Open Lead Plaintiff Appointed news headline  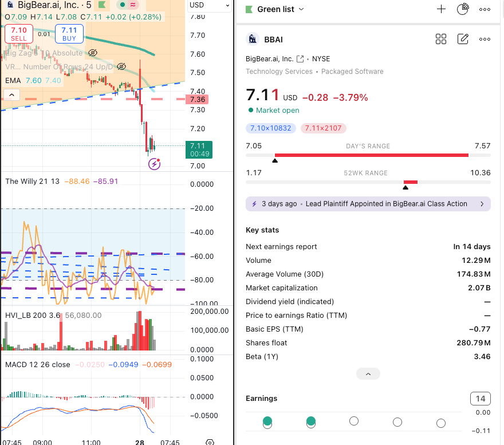coord(386,204)
